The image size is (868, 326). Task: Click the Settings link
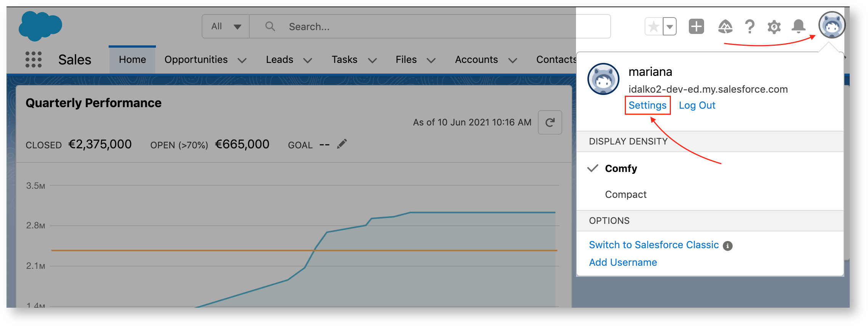click(x=647, y=105)
